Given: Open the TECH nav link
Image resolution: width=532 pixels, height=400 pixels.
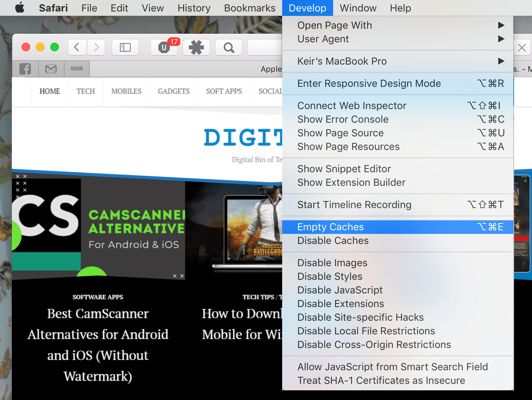Looking at the screenshot, I should (x=86, y=91).
